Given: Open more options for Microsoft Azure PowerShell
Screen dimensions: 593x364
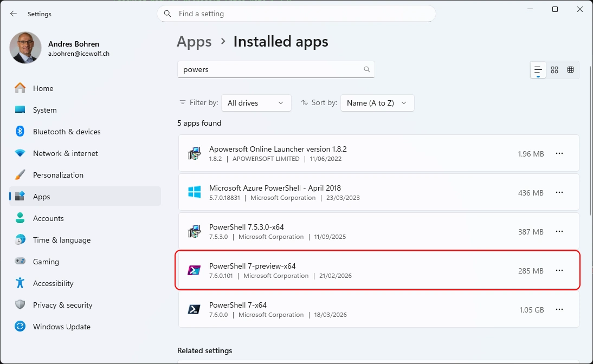Looking at the screenshot, I should [x=559, y=193].
